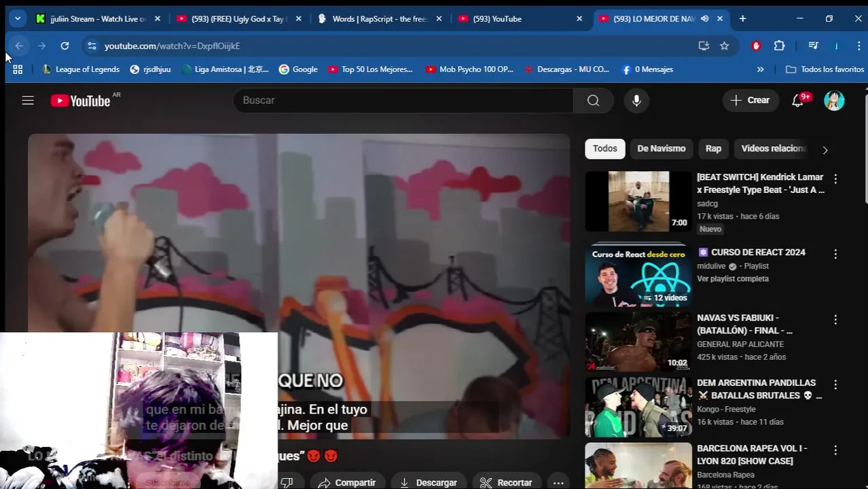Click the Crear button

pyautogui.click(x=751, y=101)
